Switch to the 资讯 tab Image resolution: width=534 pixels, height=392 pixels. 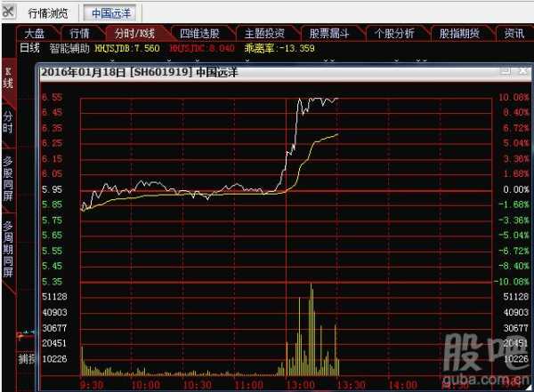click(514, 33)
